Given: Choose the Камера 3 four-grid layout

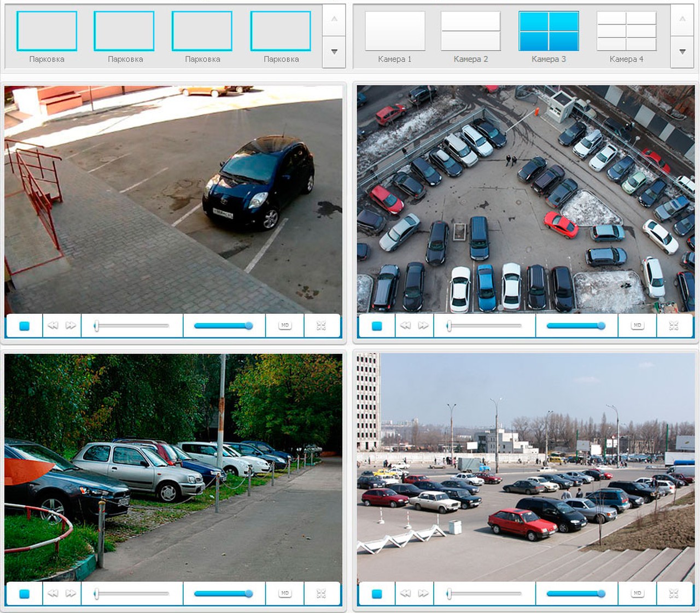Looking at the screenshot, I should (x=549, y=31).
